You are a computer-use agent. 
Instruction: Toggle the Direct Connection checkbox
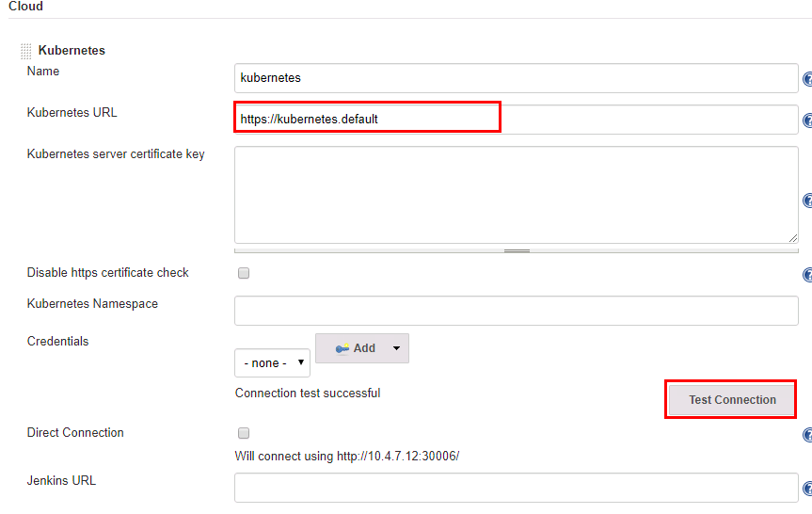click(244, 433)
